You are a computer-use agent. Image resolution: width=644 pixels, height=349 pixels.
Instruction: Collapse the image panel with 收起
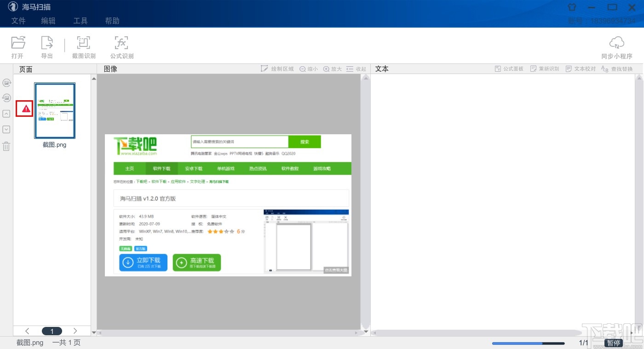coord(356,69)
